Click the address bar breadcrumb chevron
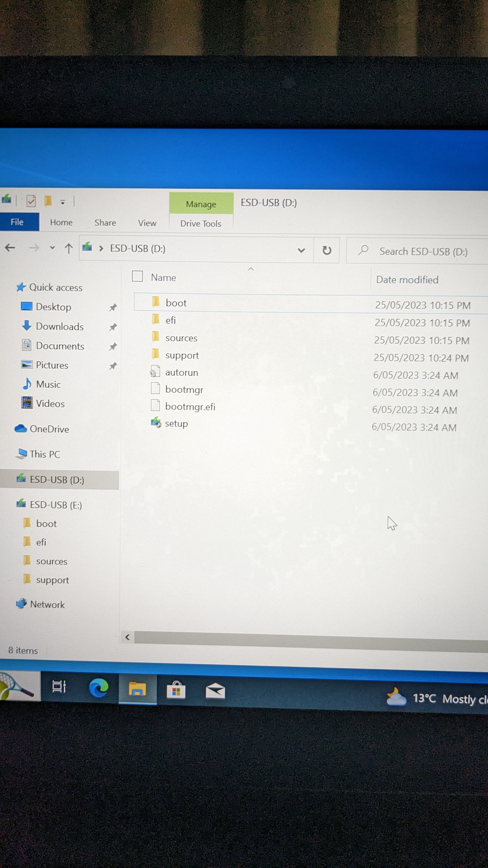488x868 pixels. click(101, 249)
